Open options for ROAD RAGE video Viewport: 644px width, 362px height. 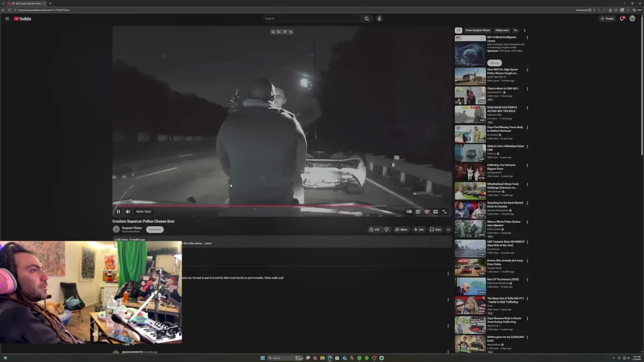527,108
